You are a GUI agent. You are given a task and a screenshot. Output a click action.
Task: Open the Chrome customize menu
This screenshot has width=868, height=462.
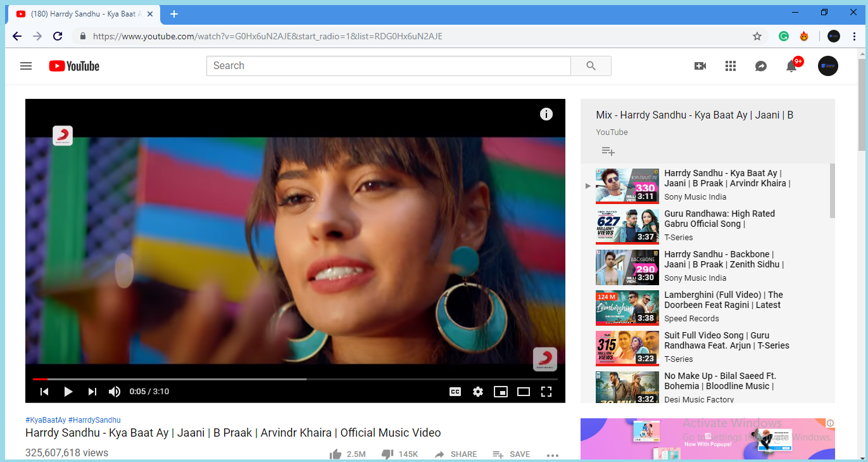point(854,36)
